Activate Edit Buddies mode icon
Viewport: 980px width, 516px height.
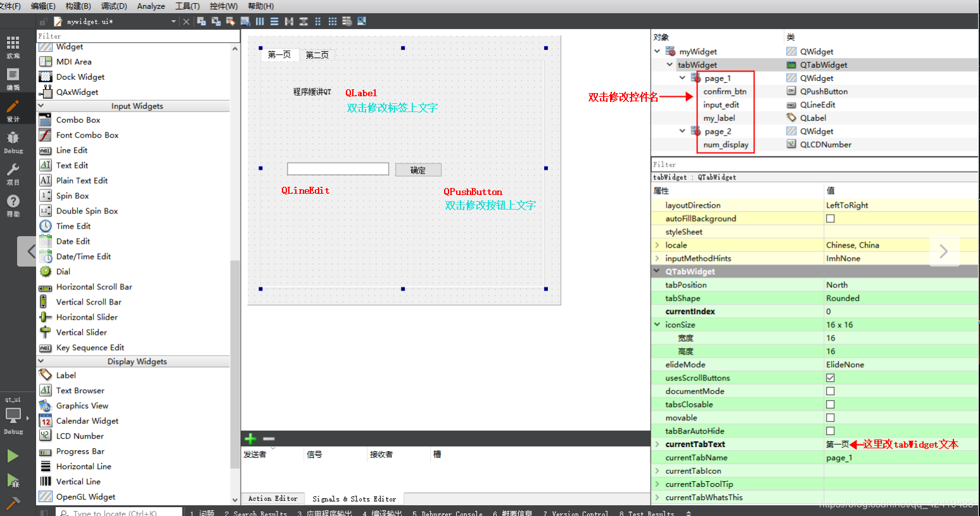tap(231, 21)
